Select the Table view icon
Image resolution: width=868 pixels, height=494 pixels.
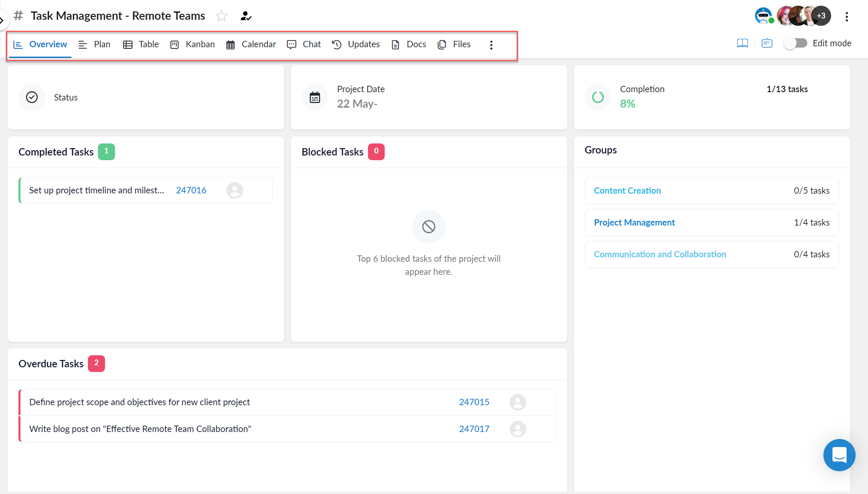pos(128,44)
